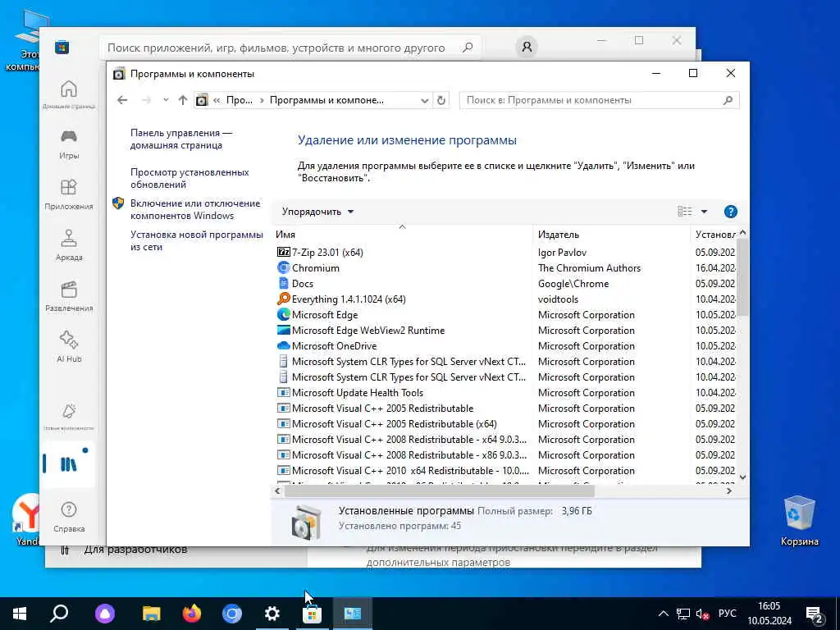Select the Chromium program icon in list
The height and width of the screenshot is (630, 840).
tap(283, 268)
